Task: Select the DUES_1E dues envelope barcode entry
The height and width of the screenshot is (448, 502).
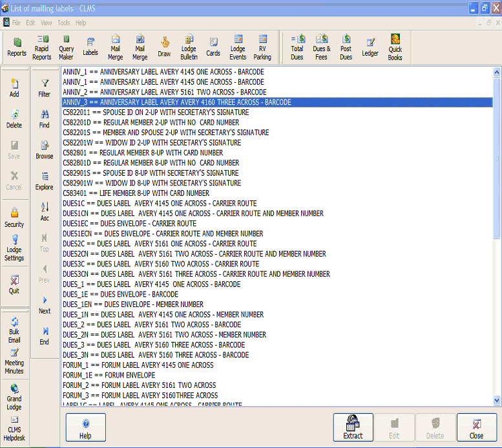Action: pyautogui.click(x=121, y=294)
